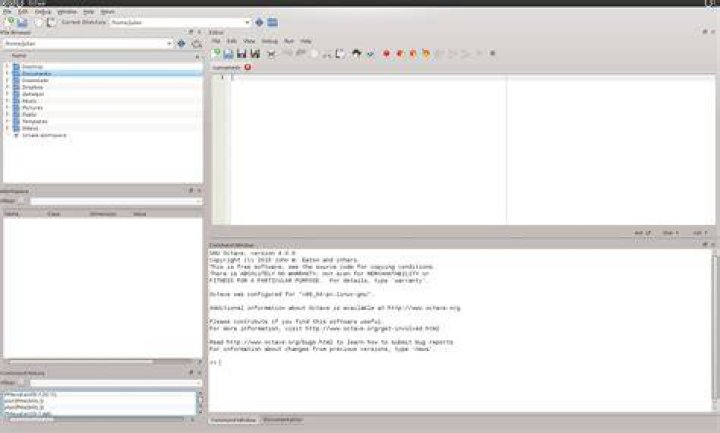
Task: Click the editor's new script icon
Action: click(215, 54)
